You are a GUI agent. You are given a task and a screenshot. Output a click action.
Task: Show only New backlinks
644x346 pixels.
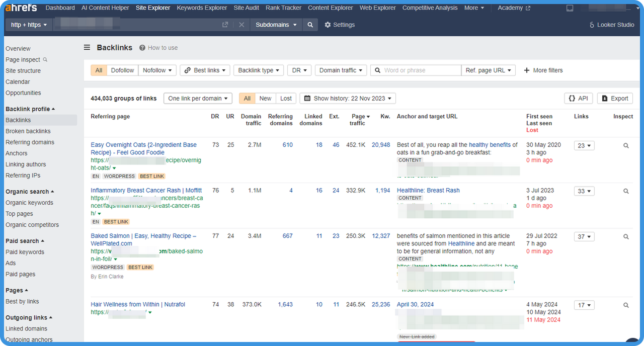266,99
